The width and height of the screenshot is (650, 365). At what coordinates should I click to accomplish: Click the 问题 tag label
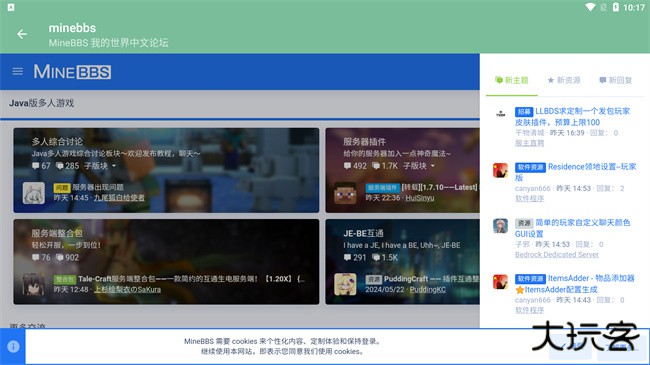coord(62,187)
